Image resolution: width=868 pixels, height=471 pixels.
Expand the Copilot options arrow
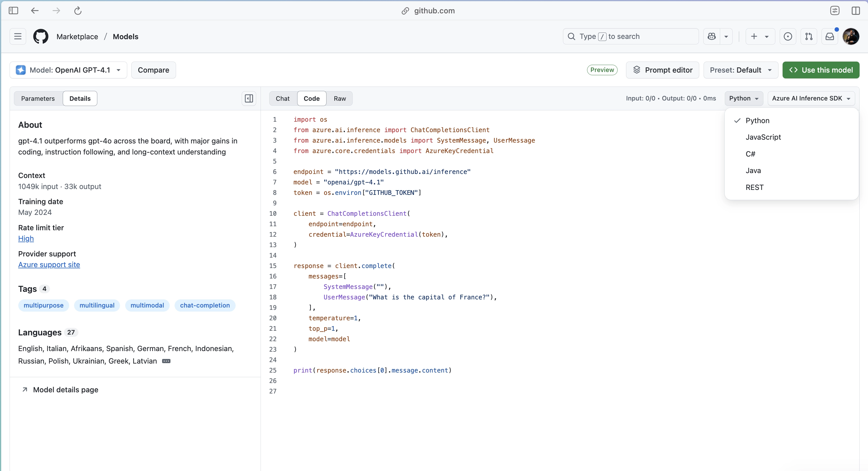[726, 36]
